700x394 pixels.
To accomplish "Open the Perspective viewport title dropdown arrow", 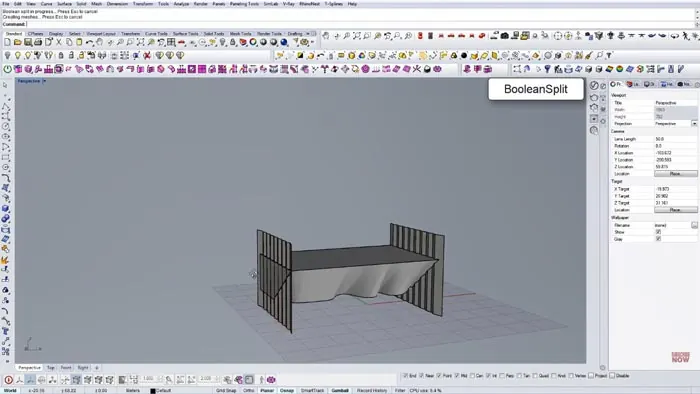I will pyautogui.click(x=44, y=81).
